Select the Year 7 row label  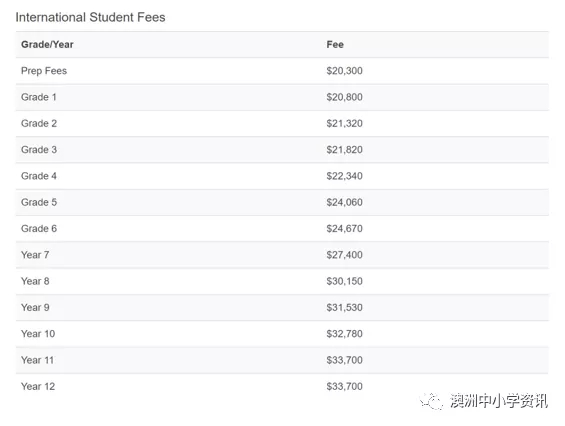click(x=35, y=255)
